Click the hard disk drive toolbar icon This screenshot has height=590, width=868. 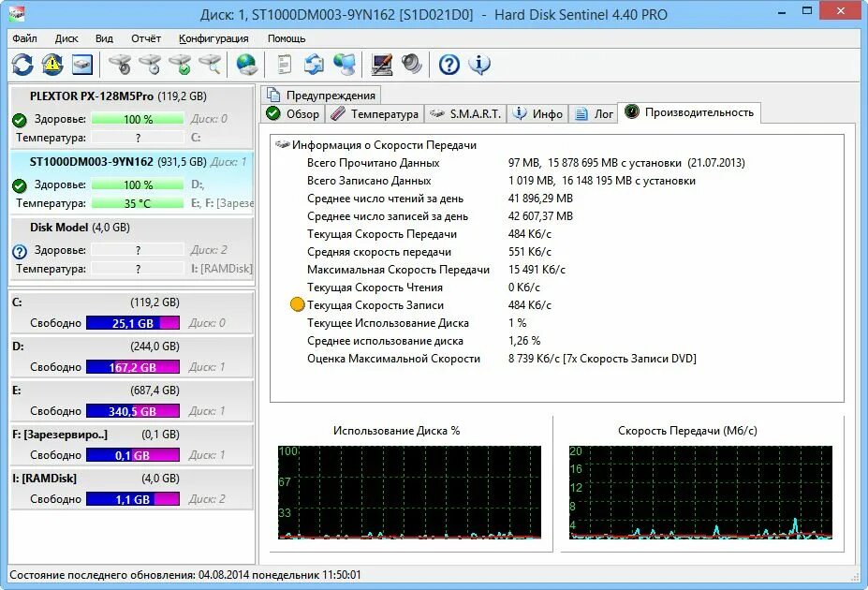81,65
